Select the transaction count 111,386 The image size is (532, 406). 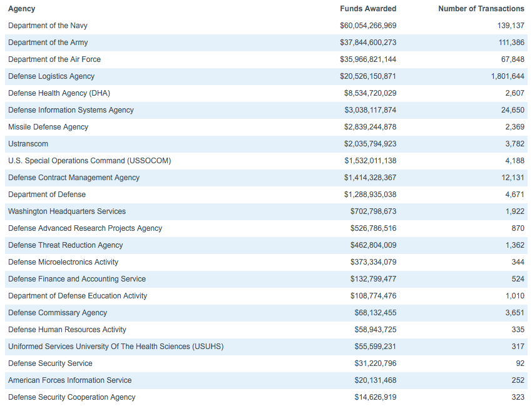click(x=511, y=43)
